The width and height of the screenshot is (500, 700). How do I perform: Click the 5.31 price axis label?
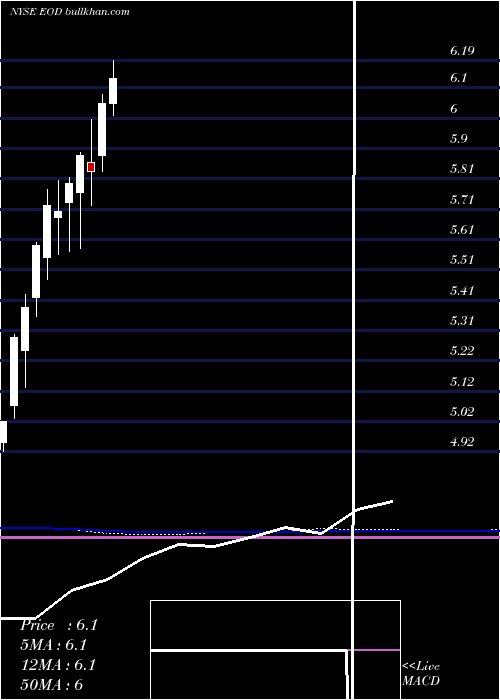[462, 321]
